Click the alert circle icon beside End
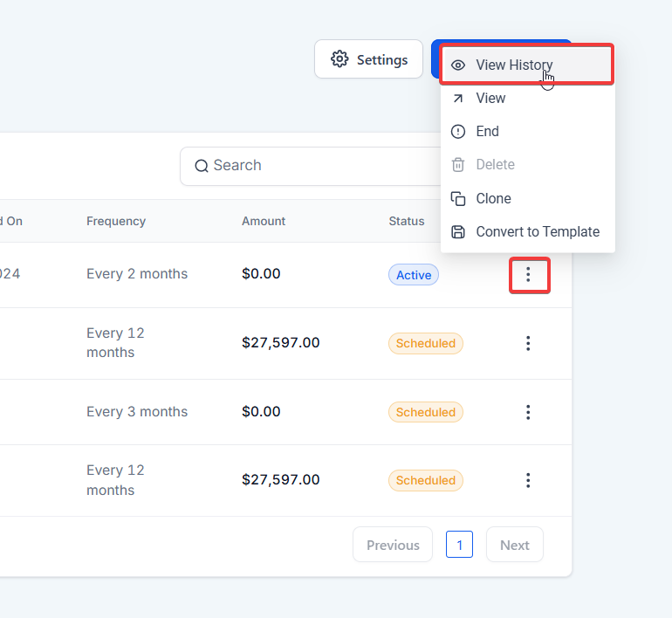The height and width of the screenshot is (618, 672). (458, 132)
